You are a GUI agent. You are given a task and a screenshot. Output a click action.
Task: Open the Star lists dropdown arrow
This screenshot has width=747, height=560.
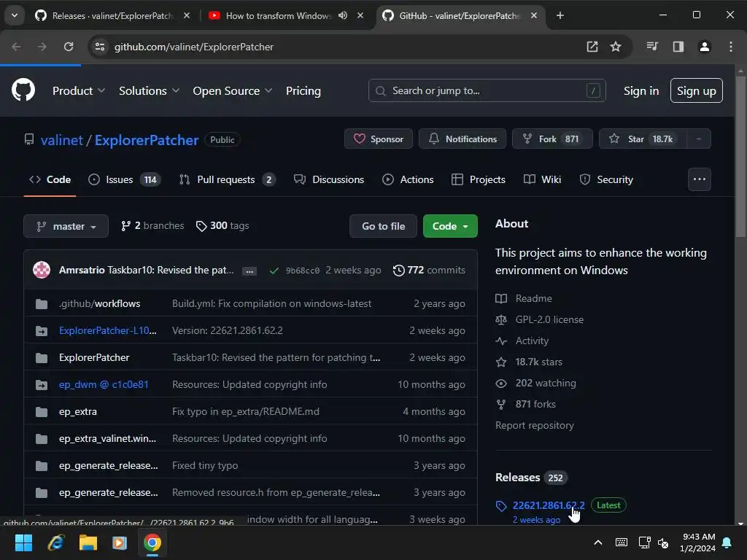pyautogui.click(x=698, y=139)
